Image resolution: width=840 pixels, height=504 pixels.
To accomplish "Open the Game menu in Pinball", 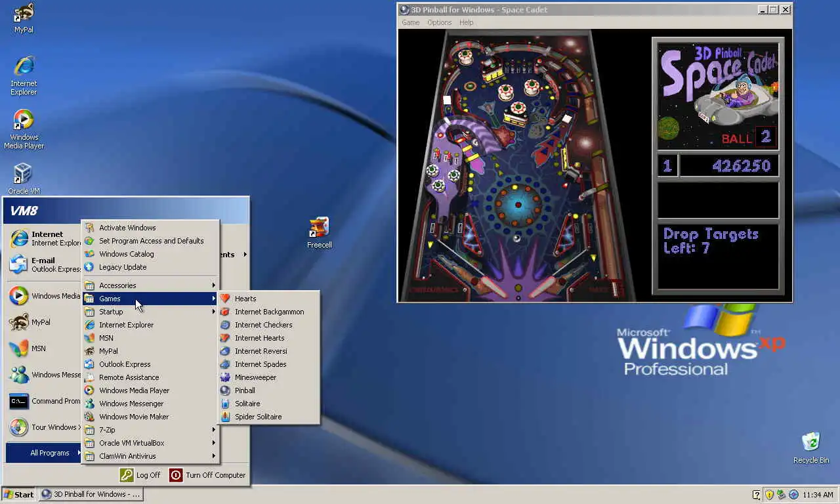I will pos(411,22).
